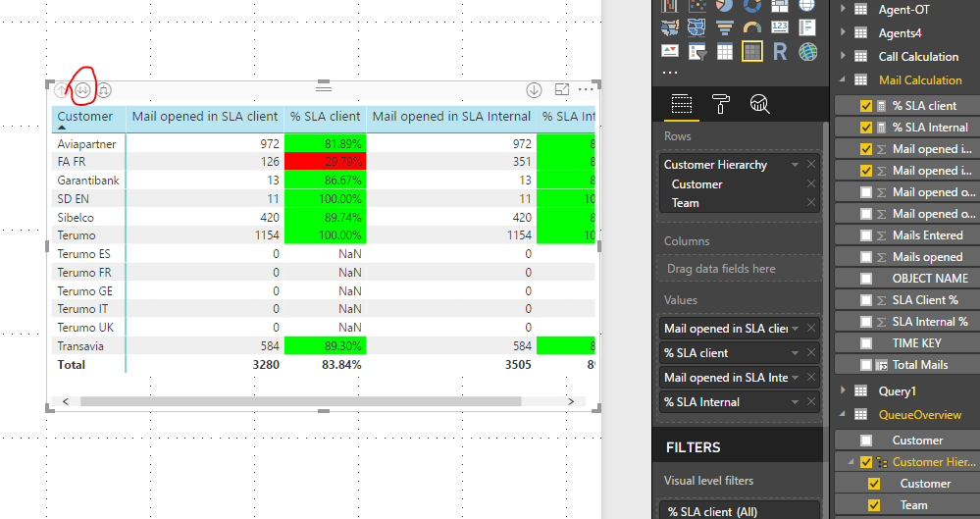The image size is (980, 519).
Task: Select the slicer visualization
Action: click(696, 52)
